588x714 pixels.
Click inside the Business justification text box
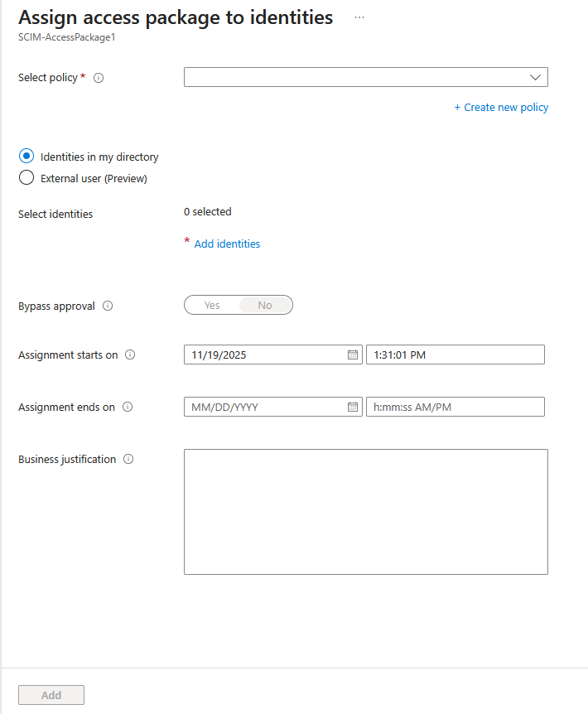click(x=365, y=511)
